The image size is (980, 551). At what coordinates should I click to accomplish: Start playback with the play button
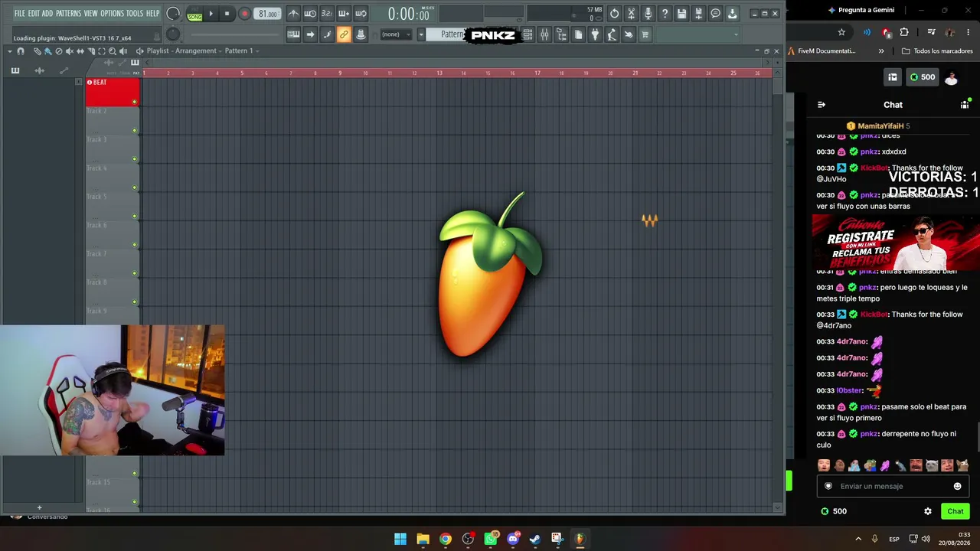click(x=211, y=14)
